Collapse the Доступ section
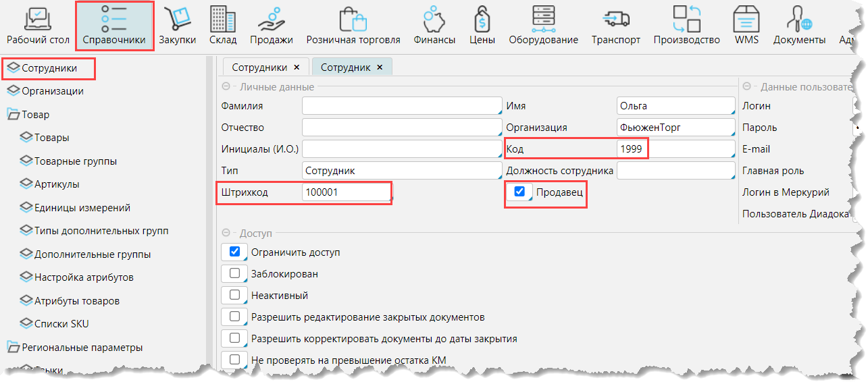 coord(225,233)
